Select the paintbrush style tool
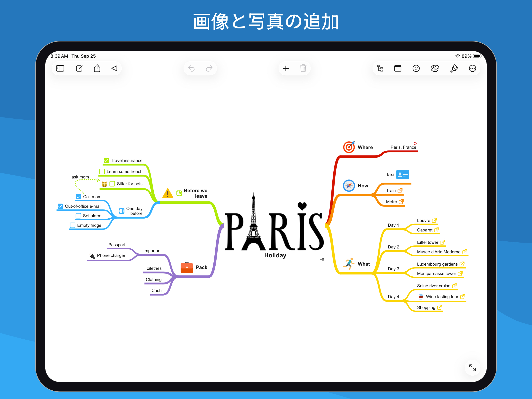The height and width of the screenshot is (399, 532). (x=454, y=69)
